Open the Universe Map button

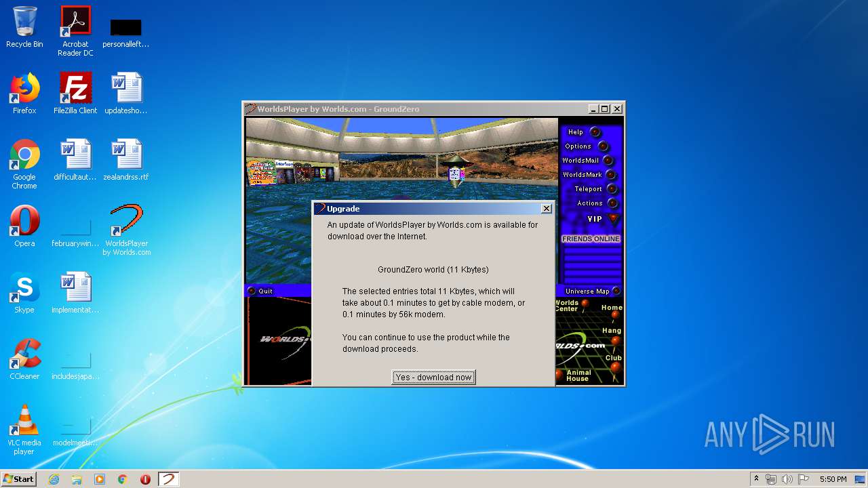coord(593,291)
